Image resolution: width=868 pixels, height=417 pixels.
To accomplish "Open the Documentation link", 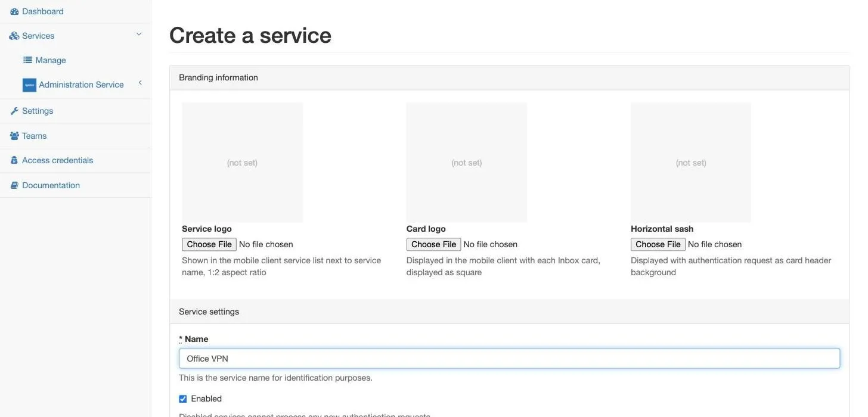I will [51, 185].
